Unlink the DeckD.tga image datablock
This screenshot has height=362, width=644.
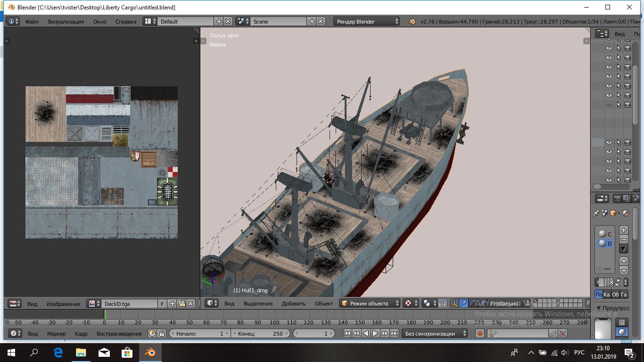[191, 304]
